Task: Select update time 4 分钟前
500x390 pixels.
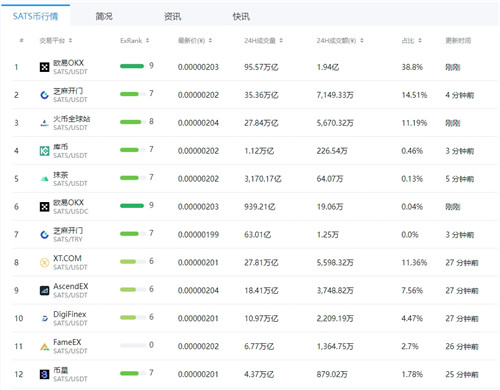Action: (x=460, y=95)
